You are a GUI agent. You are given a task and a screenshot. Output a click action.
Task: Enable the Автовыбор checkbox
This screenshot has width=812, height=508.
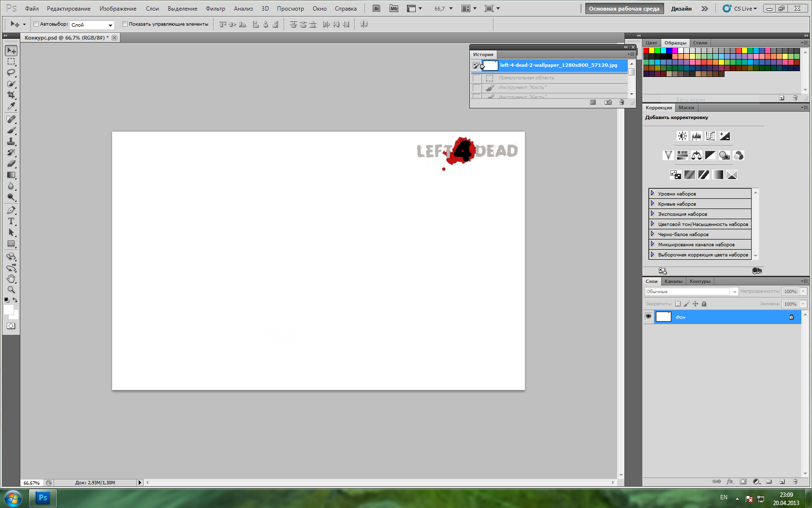click(36, 24)
